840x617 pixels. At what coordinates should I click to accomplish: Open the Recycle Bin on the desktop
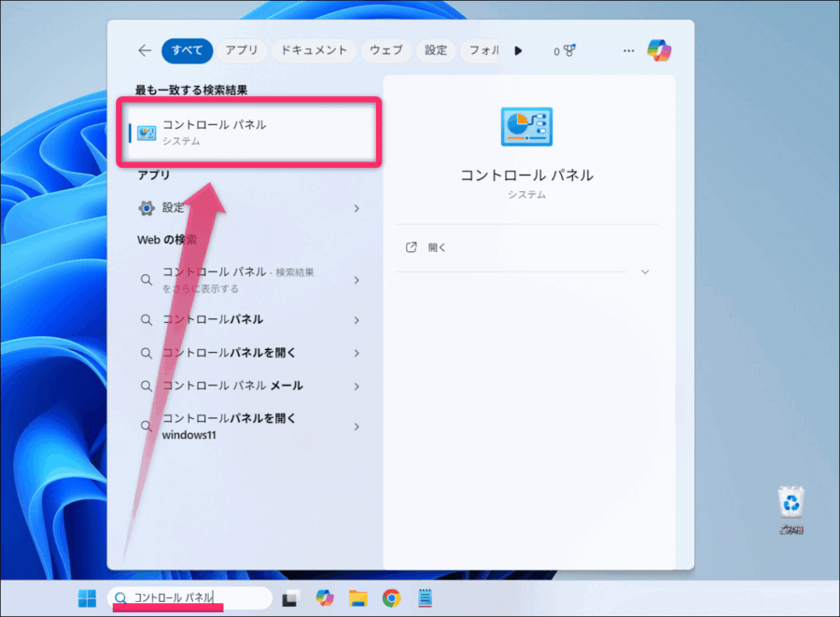(x=791, y=504)
